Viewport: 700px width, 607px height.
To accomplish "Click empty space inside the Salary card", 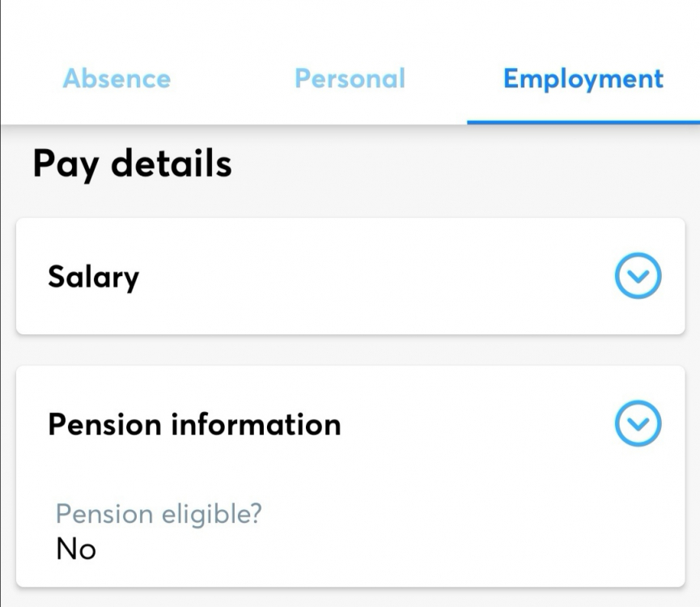I will pyautogui.click(x=364, y=277).
